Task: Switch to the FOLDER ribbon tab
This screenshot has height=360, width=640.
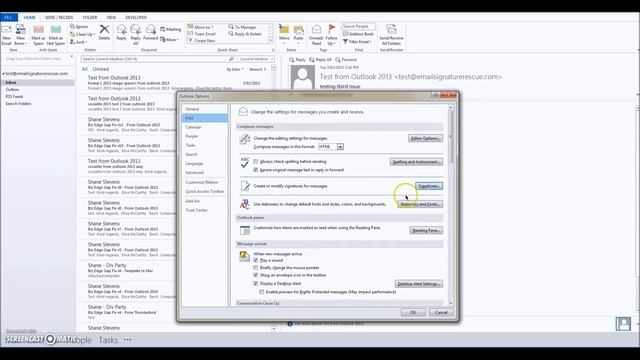Action: (90, 18)
